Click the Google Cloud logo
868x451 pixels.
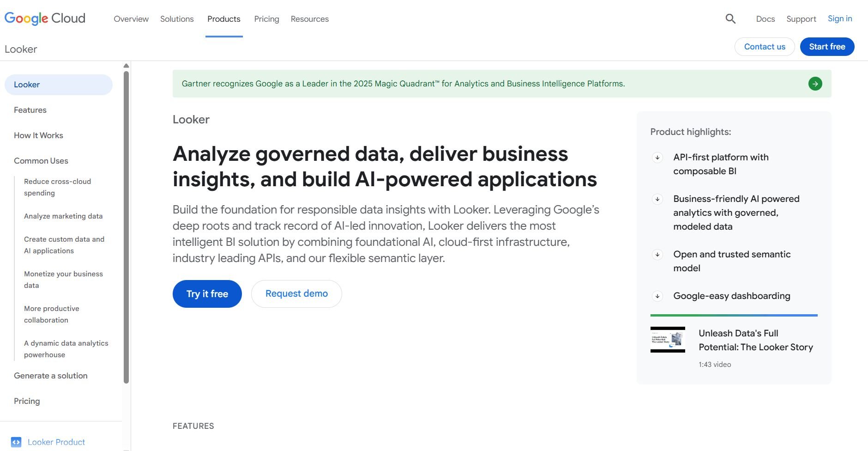pos(45,18)
